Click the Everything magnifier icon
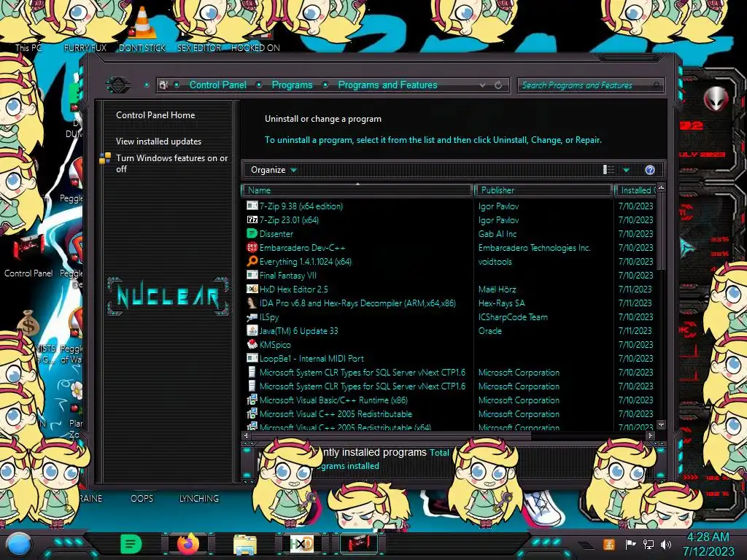This screenshot has width=747, height=560. coord(252,262)
